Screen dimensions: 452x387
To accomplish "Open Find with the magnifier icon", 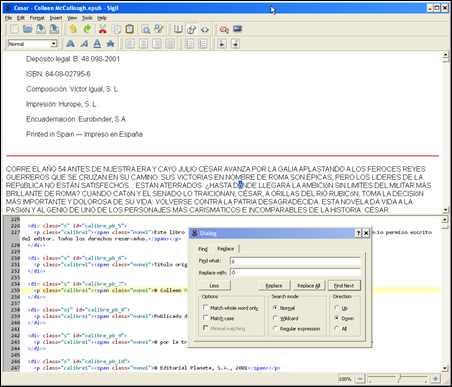I will (x=146, y=29).
